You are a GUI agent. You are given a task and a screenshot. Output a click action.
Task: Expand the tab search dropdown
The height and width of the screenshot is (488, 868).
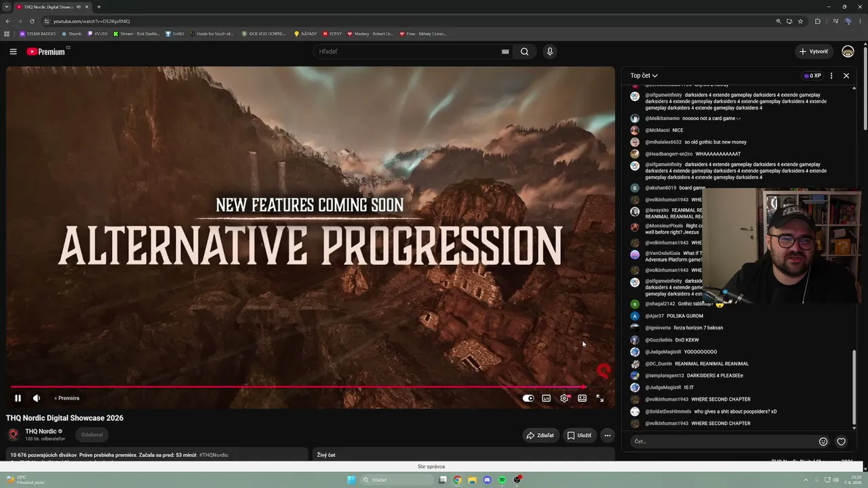point(6,7)
